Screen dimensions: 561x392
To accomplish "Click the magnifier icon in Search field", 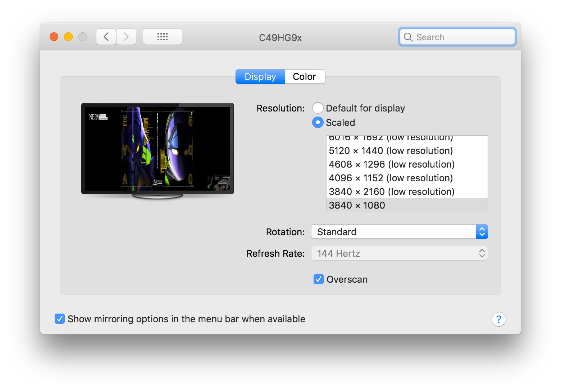I will point(408,37).
